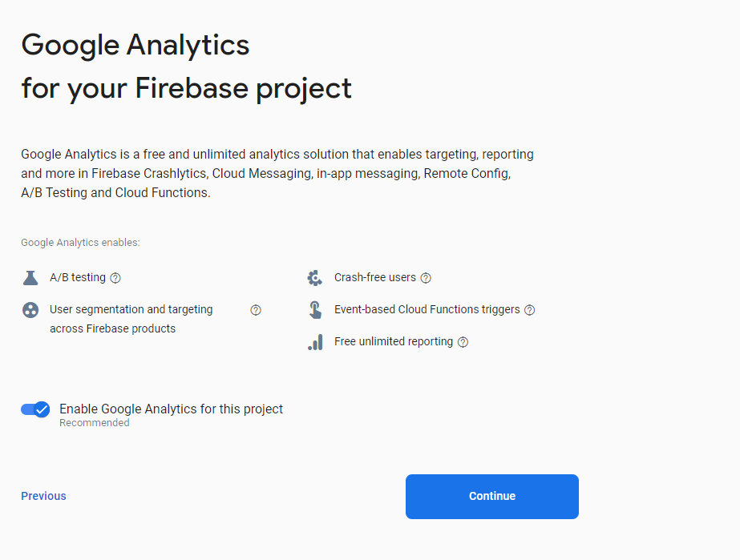Viewport: 740px width, 560px height.
Task: Open help for user segmentation and targeting
Action: (256, 310)
